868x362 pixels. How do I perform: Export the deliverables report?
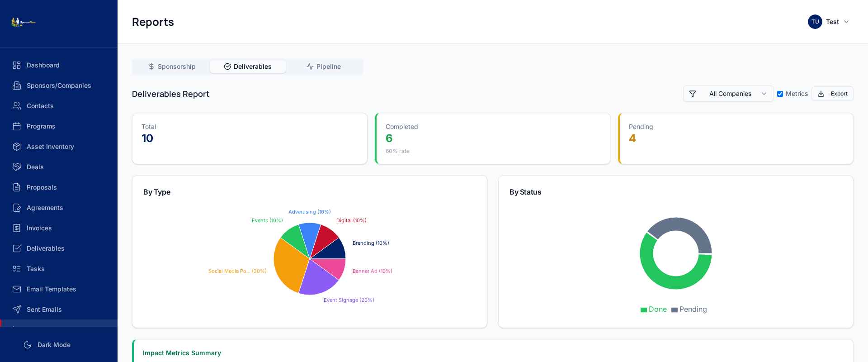tap(832, 94)
